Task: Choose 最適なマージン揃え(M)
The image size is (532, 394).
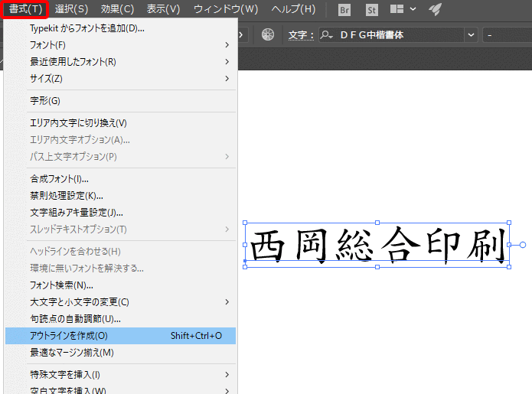Action: (120, 353)
